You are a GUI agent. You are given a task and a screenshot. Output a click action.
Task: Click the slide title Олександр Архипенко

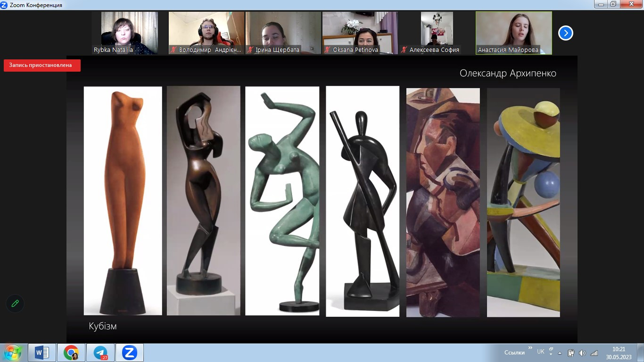coord(508,74)
